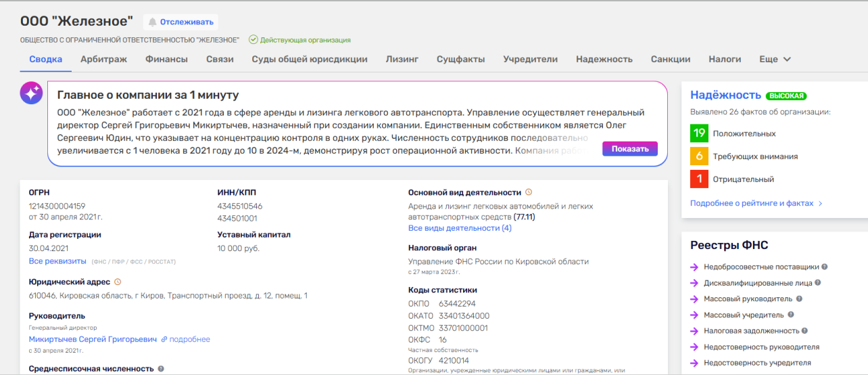Screen dimensions: 868x375
Task: Click the green 19 Положительных square
Action: click(x=698, y=134)
